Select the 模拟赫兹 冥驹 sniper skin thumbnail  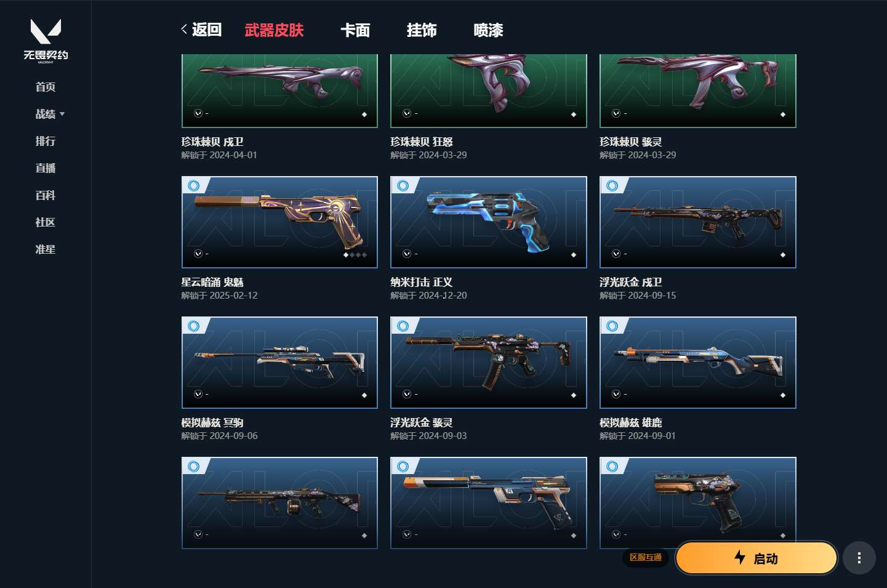(x=279, y=363)
